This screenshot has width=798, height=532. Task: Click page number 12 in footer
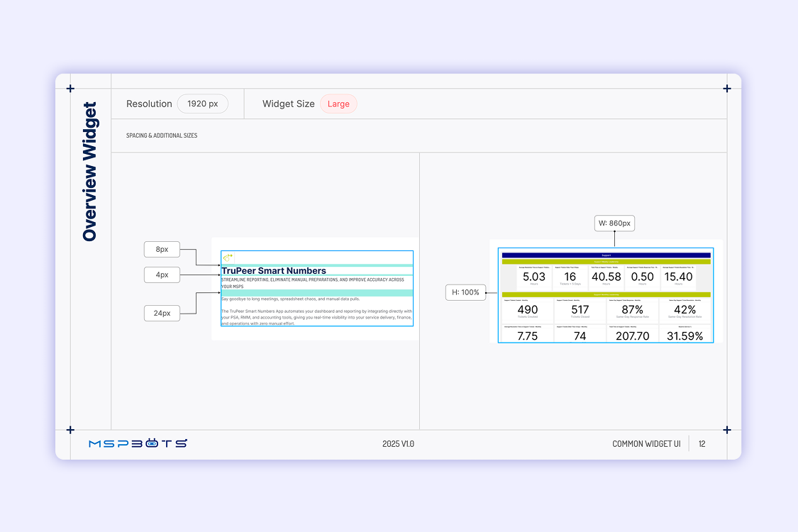(x=702, y=444)
